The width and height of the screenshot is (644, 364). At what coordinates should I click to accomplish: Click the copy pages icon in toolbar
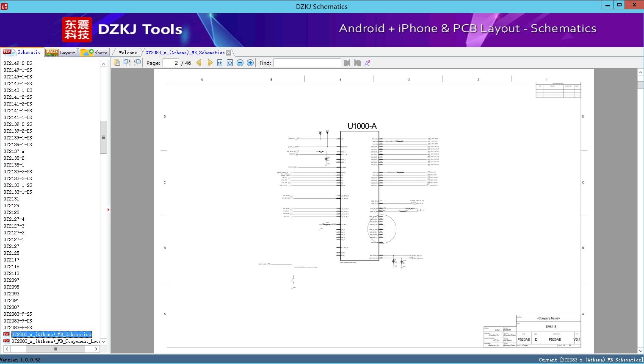[117, 63]
